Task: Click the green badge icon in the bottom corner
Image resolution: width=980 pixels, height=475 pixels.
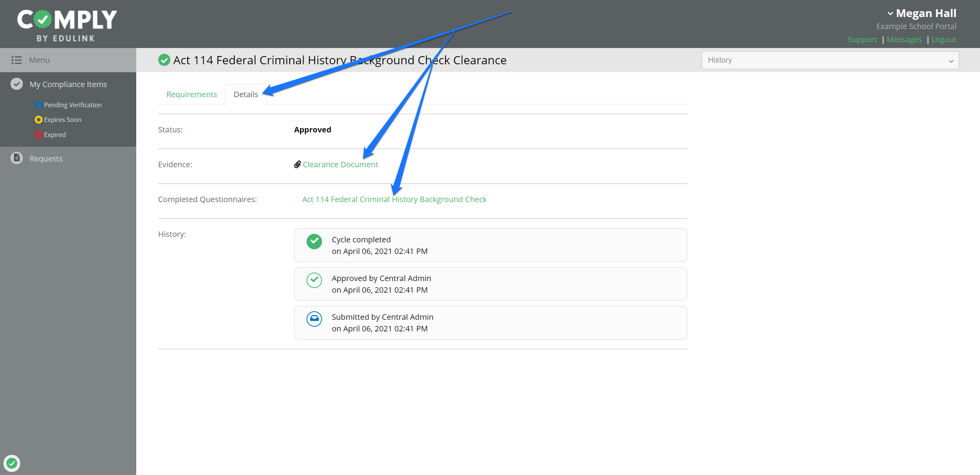Action: coord(12,463)
